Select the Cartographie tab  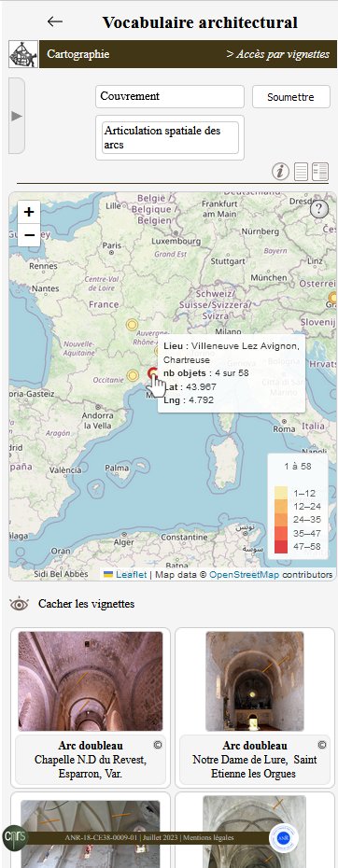click(78, 54)
